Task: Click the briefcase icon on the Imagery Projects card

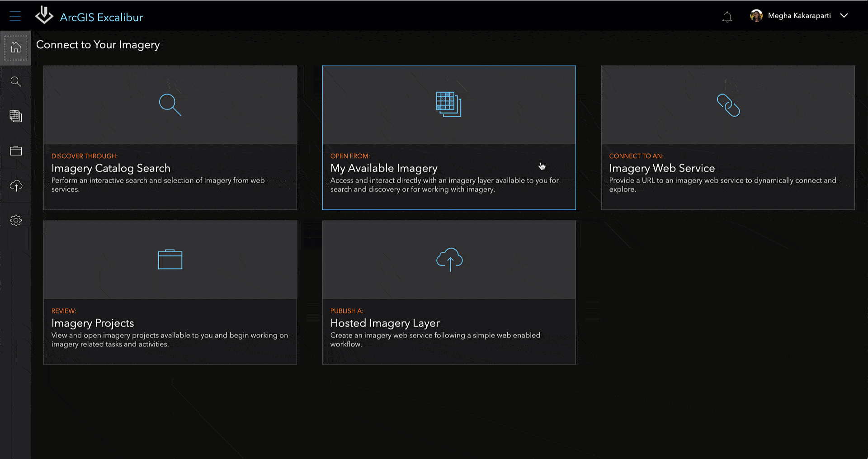Action: click(170, 259)
